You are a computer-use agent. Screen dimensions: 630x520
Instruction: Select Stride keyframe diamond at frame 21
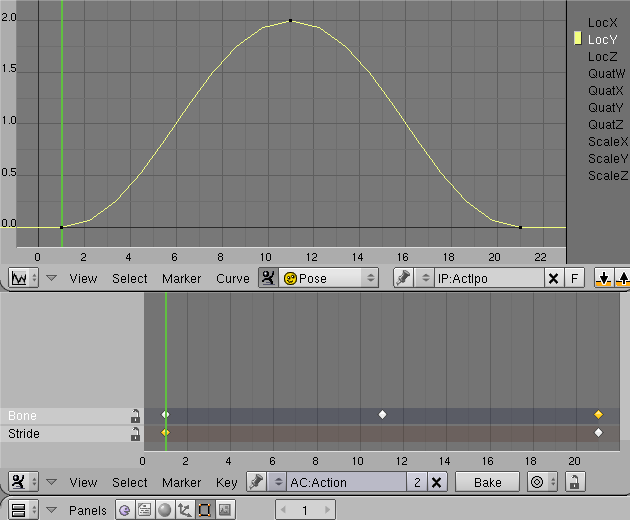point(598,432)
